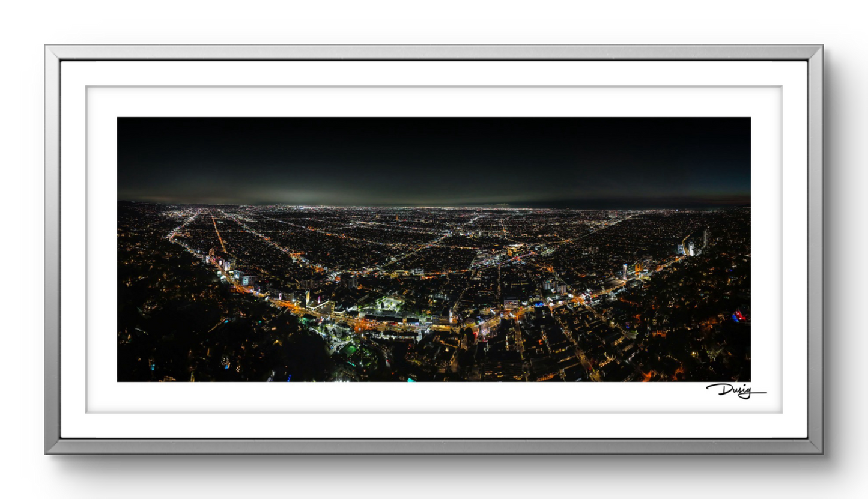This screenshot has width=868, height=499.
Task: Click the silver frame's left edge
Action: pyautogui.click(x=52, y=249)
